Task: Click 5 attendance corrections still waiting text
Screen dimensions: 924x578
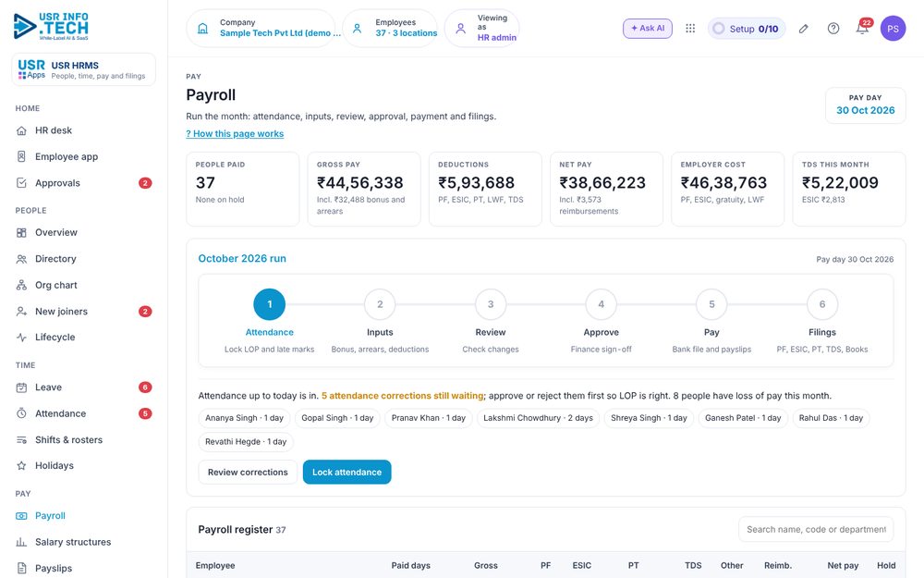Action: 403,396
